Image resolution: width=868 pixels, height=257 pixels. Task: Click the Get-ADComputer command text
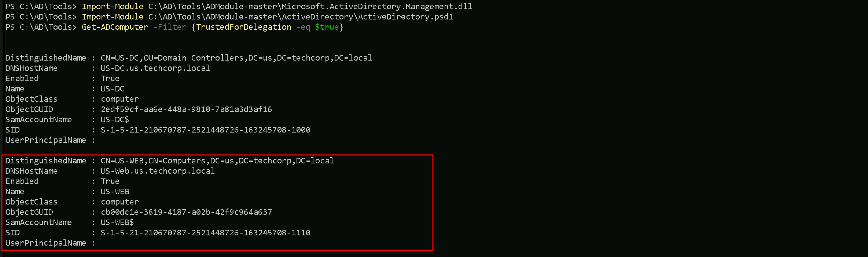(115, 27)
